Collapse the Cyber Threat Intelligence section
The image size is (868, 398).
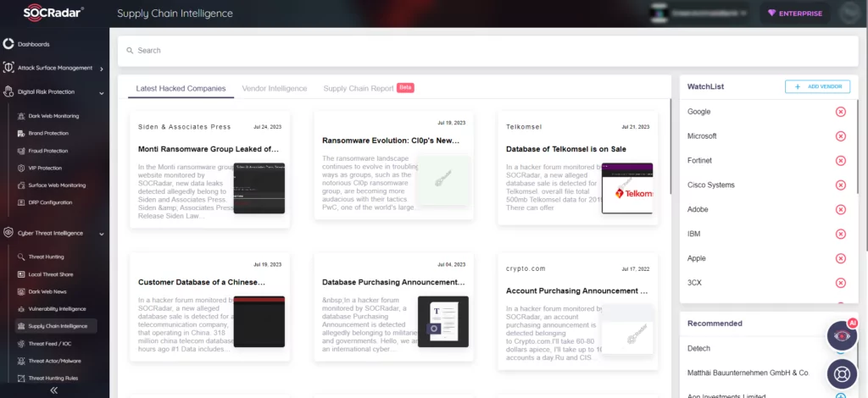coord(102,234)
